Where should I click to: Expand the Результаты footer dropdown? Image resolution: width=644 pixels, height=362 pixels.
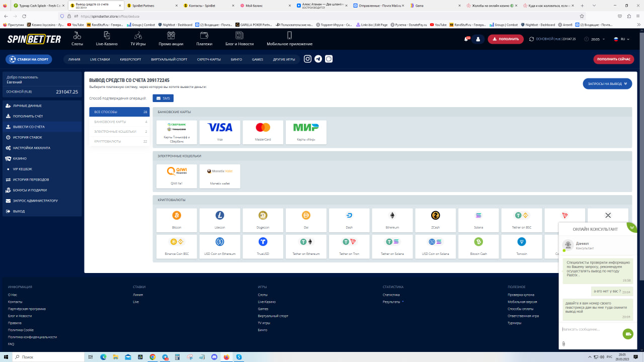coord(393,302)
